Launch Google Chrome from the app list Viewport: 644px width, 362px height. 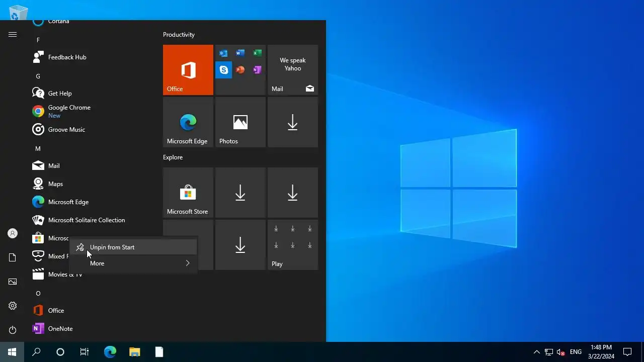coord(93,112)
